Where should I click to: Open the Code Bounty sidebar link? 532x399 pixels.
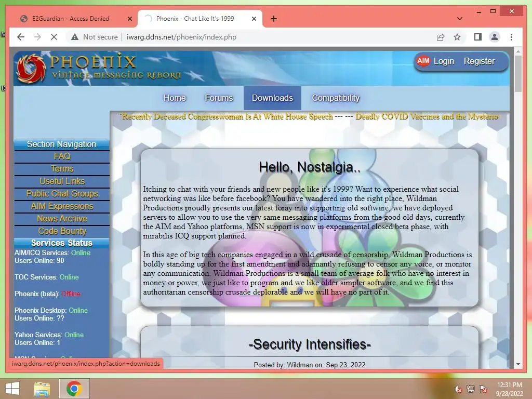point(62,231)
